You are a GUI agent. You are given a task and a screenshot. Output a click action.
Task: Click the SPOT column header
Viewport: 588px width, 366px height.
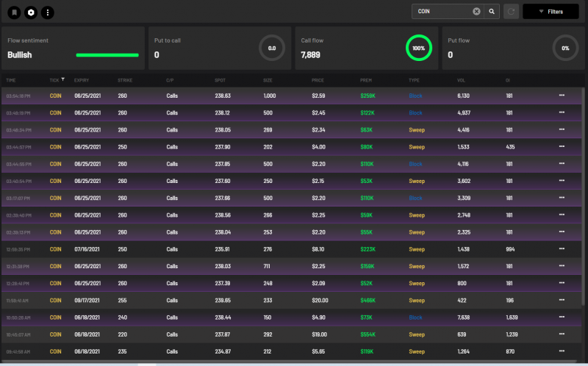(220, 80)
